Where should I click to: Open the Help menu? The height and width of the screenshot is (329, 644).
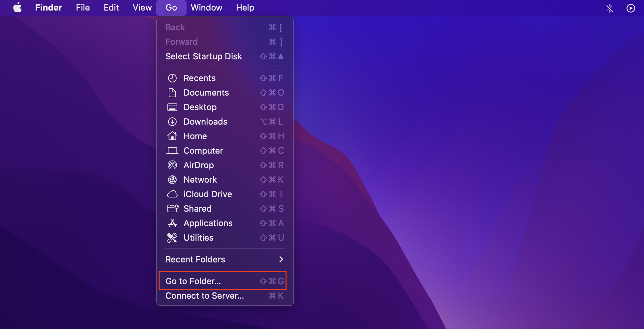(x=245, y=8)
